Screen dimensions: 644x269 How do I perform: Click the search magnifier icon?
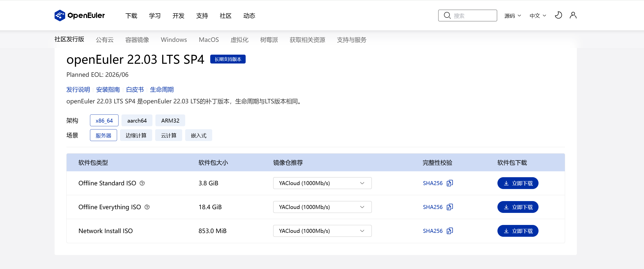(x=447, y=16)
